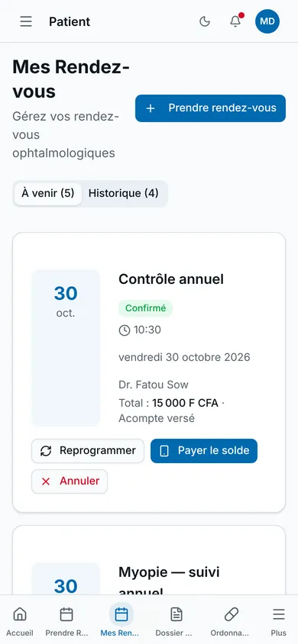Click the Confirmé status badge
Screen dimensions: 298x644
[x=145, y=308]
